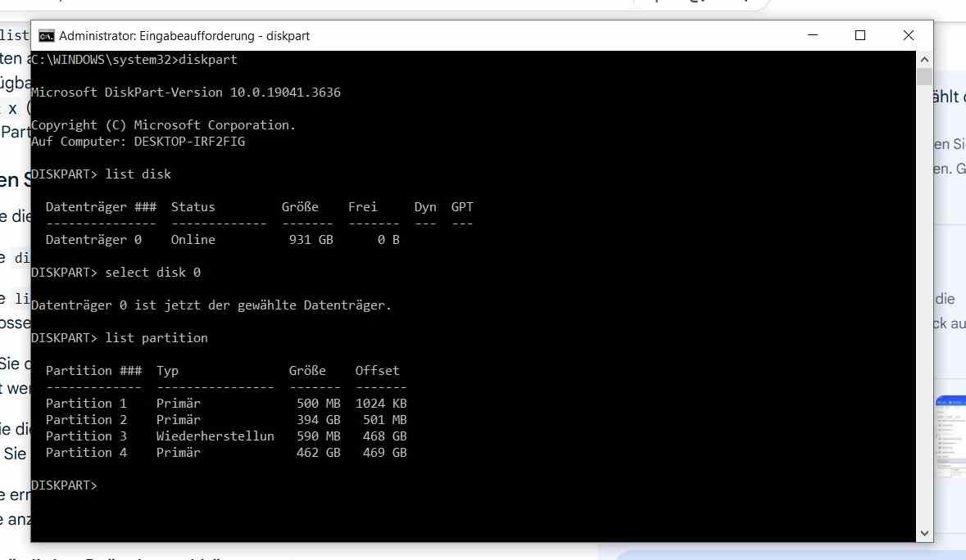
Task: Click the thumbnail image in the background page
Action: (x=950, y=436)
